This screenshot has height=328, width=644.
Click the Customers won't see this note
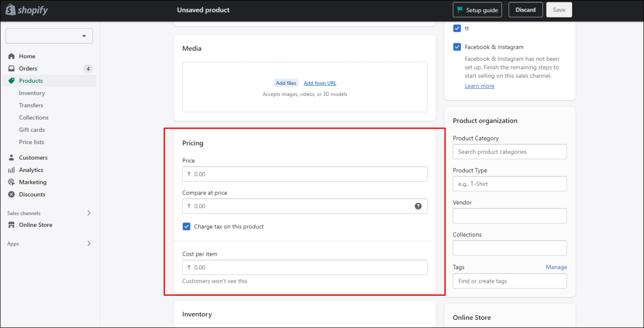pos(215,281)
